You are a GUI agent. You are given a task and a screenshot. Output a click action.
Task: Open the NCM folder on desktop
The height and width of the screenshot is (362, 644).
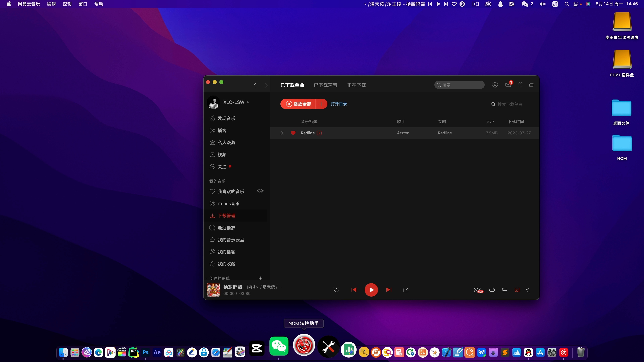click(622, 143)
